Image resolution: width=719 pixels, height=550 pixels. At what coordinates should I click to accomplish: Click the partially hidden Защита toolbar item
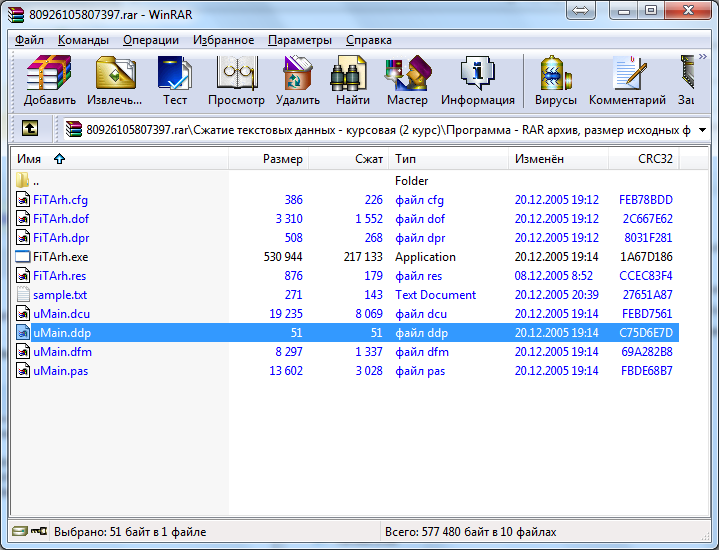(686, 80)
